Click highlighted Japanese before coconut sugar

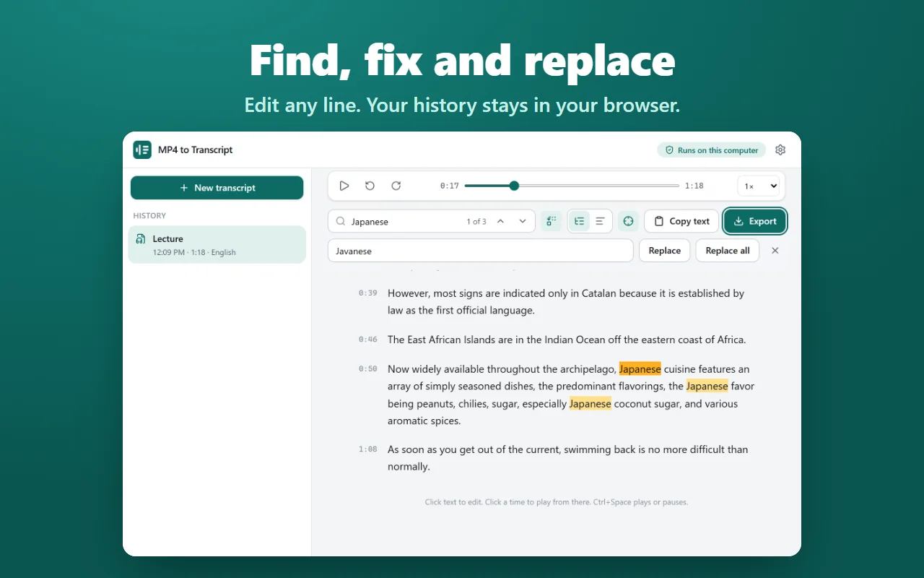(x=590, y=404)
